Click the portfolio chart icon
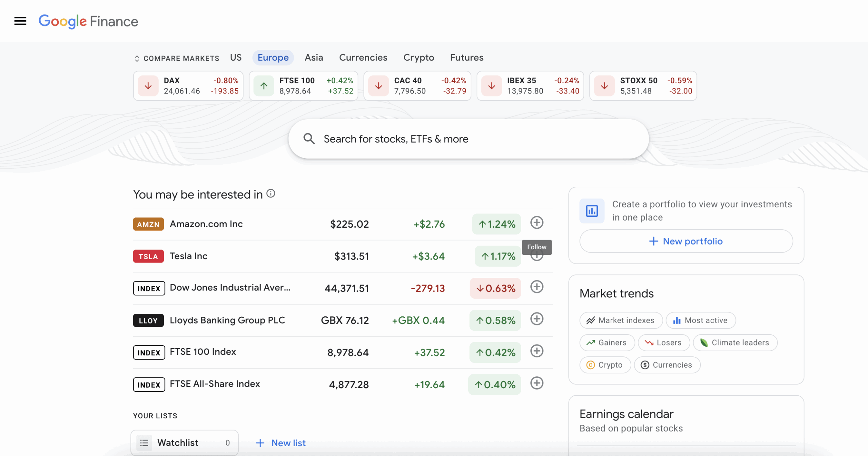This screenshot has width=868, height=456. click(x=592, y=211)
